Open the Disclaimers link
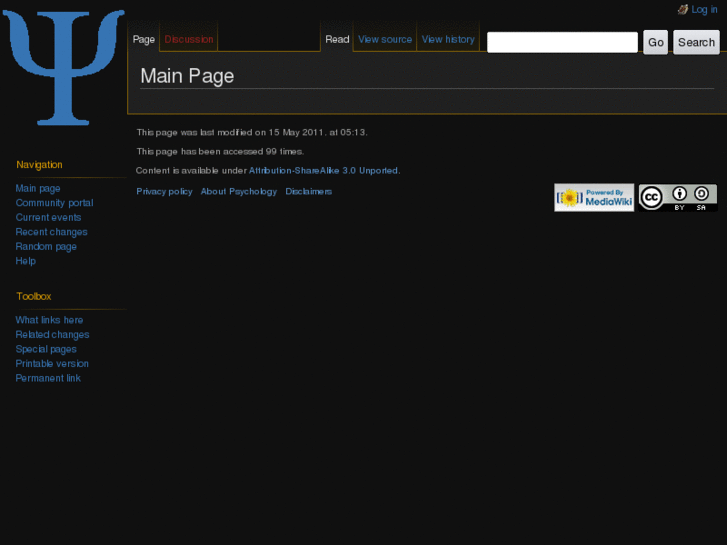This screenshot has width=727, height=545. click(308, 192)
